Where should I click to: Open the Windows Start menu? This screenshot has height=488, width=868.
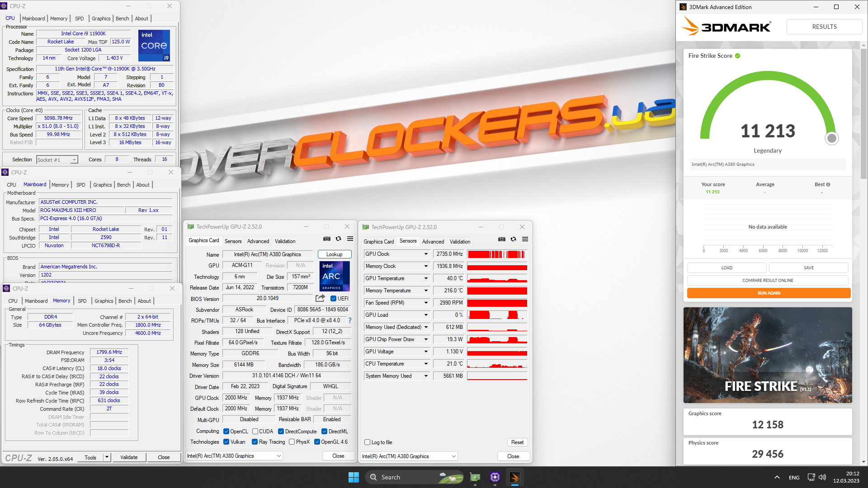pos(354,477)
